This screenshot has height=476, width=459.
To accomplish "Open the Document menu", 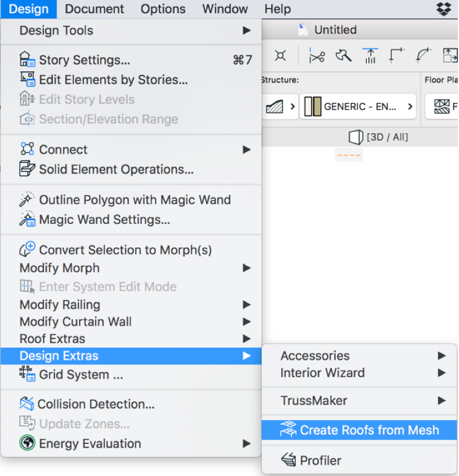I will click(x=94, y=9).
